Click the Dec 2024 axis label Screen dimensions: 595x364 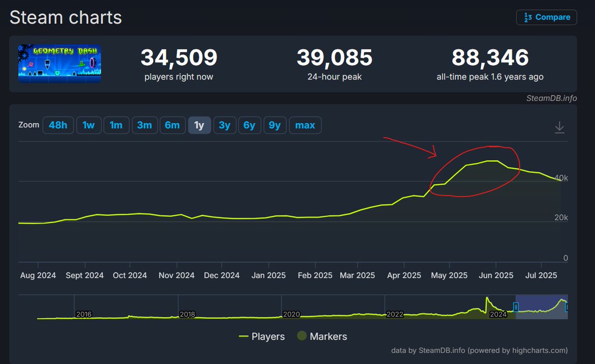[222, 275]
